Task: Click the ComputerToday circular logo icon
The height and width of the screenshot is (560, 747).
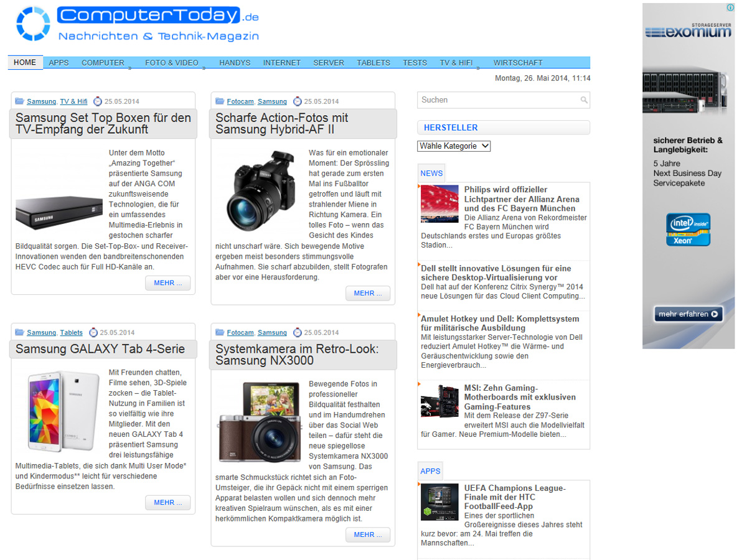Action: coord(33,24)
